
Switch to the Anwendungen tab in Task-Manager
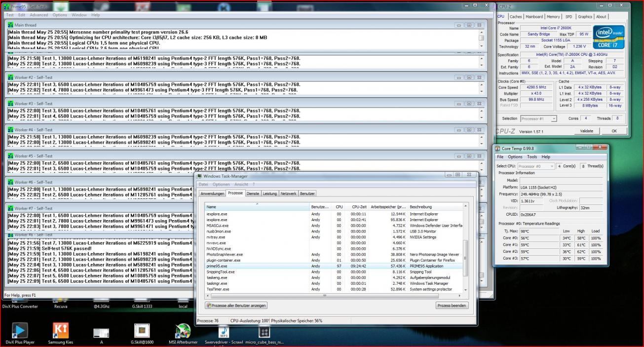(x=212, y=193)
